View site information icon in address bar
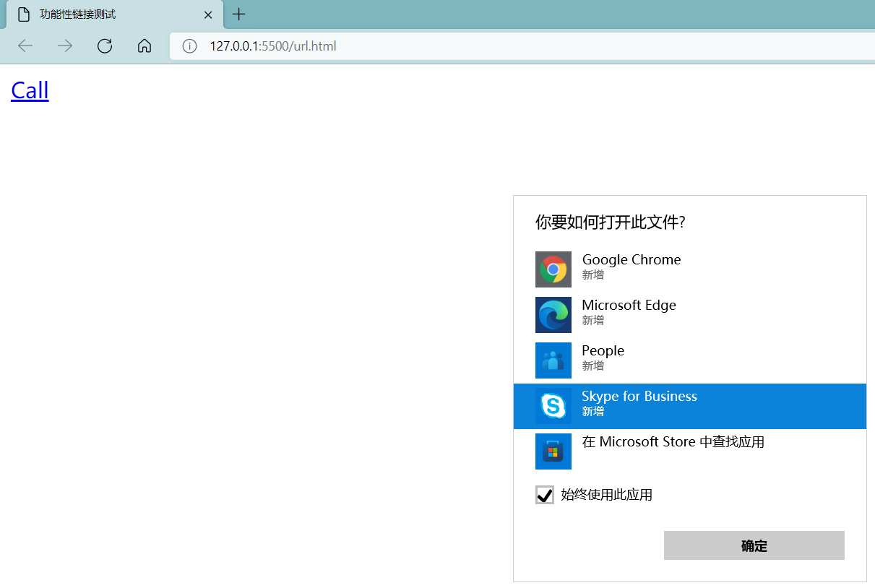Viewport: 875px width, 588px height. point(189,46)
